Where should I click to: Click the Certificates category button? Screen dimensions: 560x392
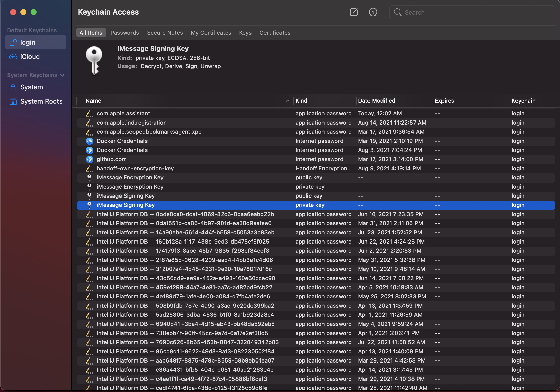[275, 33]
